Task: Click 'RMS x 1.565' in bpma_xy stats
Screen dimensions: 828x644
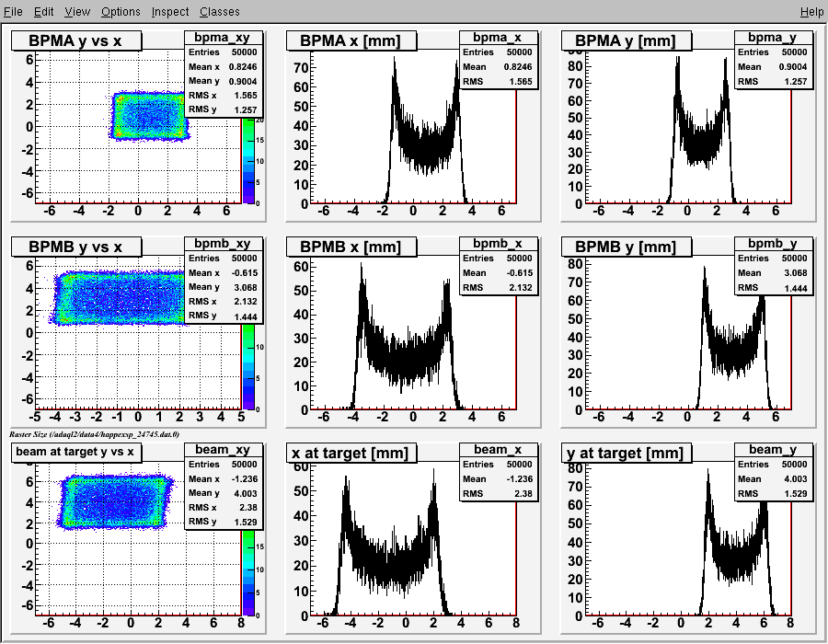Action: 223,96
